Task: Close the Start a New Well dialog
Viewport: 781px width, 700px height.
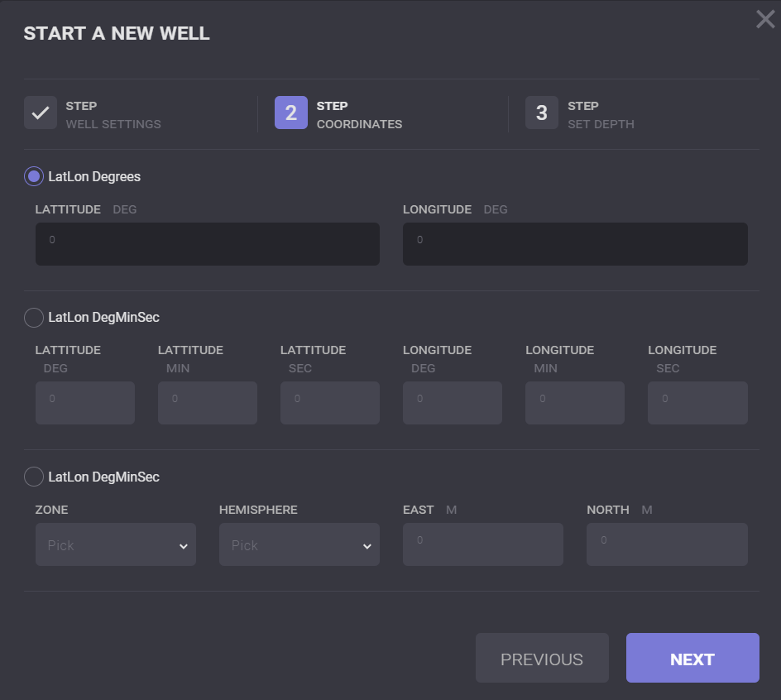Action: click(765, 19)
